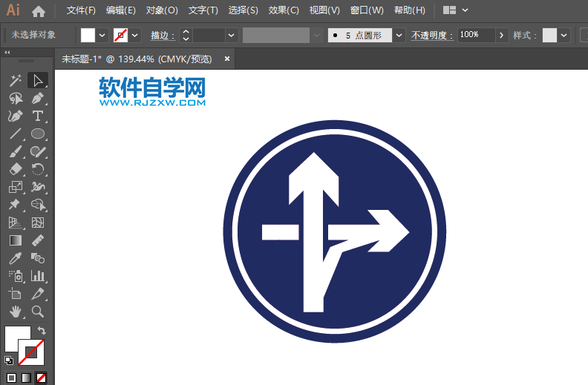Select the Blend tool

[38, 258]
